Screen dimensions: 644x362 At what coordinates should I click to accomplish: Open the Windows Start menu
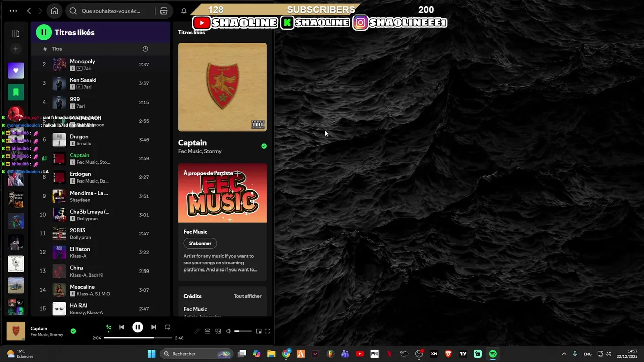(151, 354)
